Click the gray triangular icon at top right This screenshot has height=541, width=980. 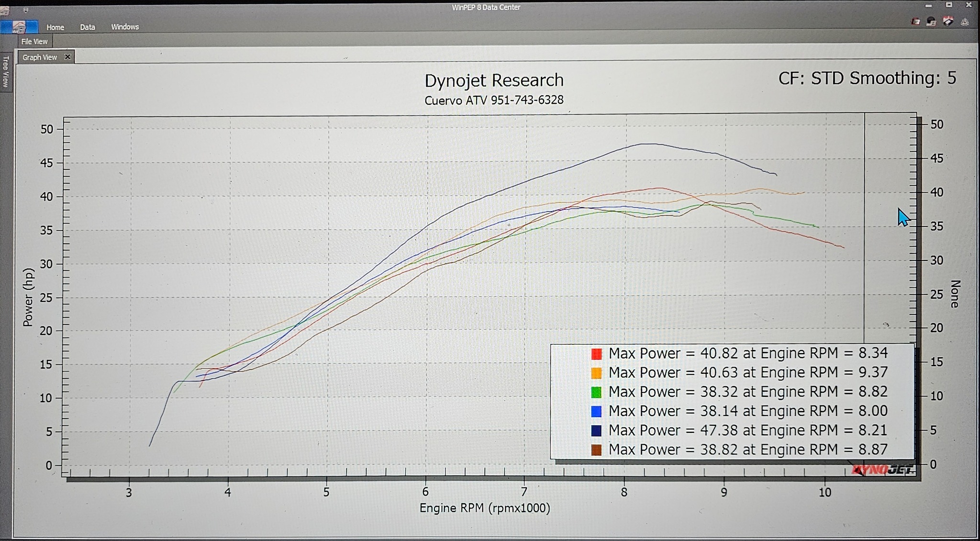pyautogui.click(x=965, y=22)
